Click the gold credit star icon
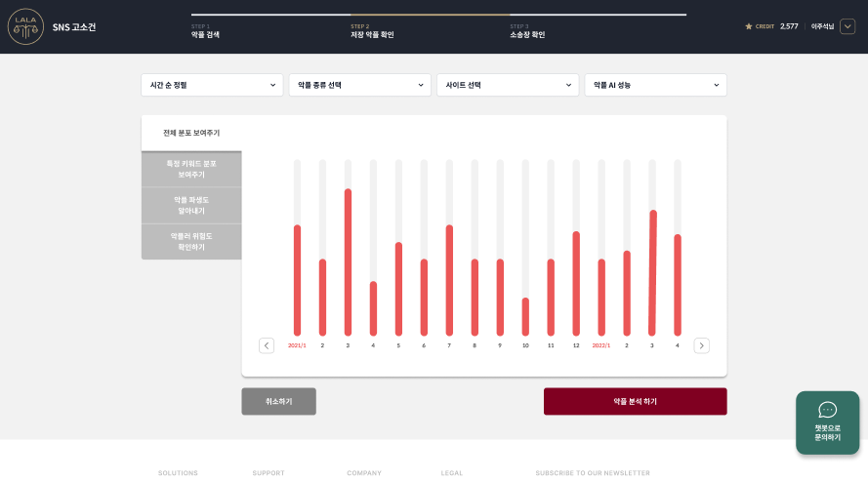The image size is (868, 482). (x=749, y=26)
